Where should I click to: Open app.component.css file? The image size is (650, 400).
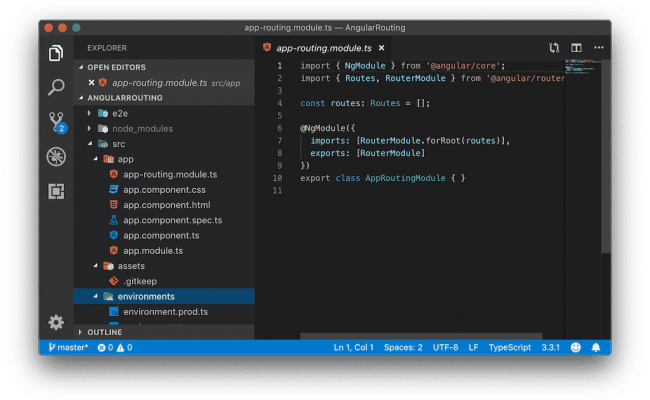click(x=164, y=190)
